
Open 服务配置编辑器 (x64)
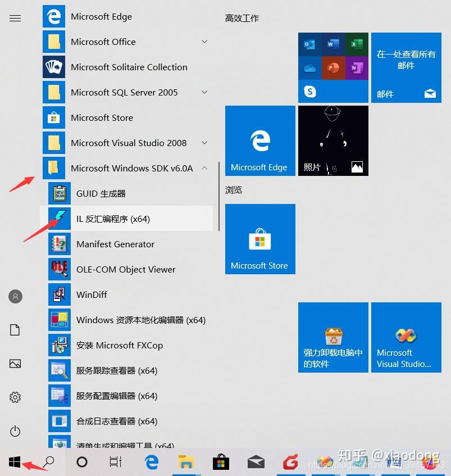(127, 396)
